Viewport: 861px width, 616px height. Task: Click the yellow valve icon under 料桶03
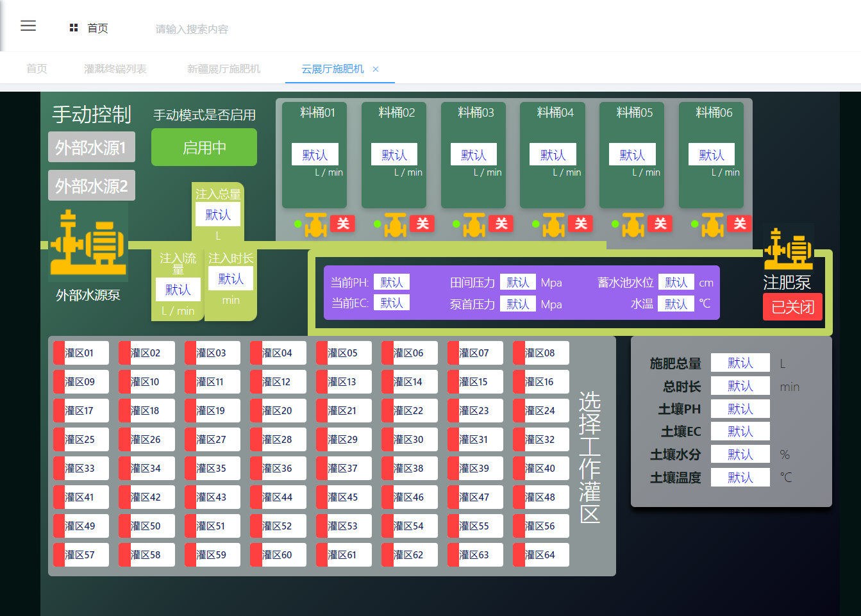pyautogui.click(x=474, y=225)
